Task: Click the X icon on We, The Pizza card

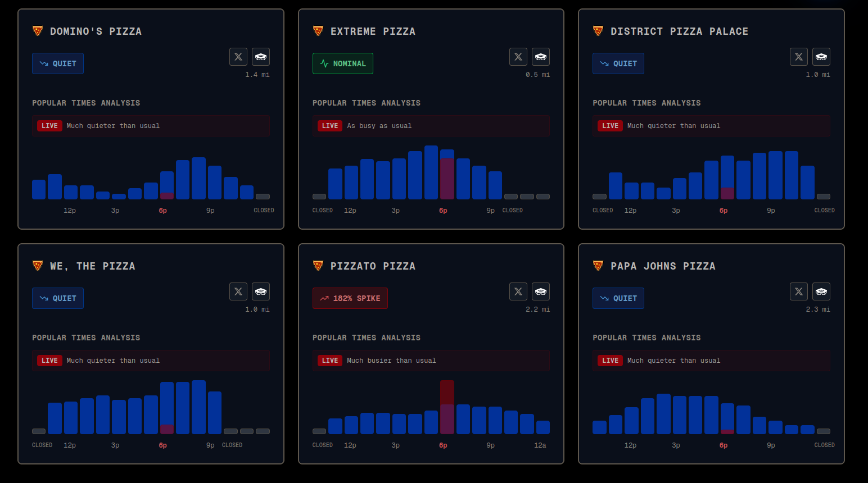Action: click(238, 291)
